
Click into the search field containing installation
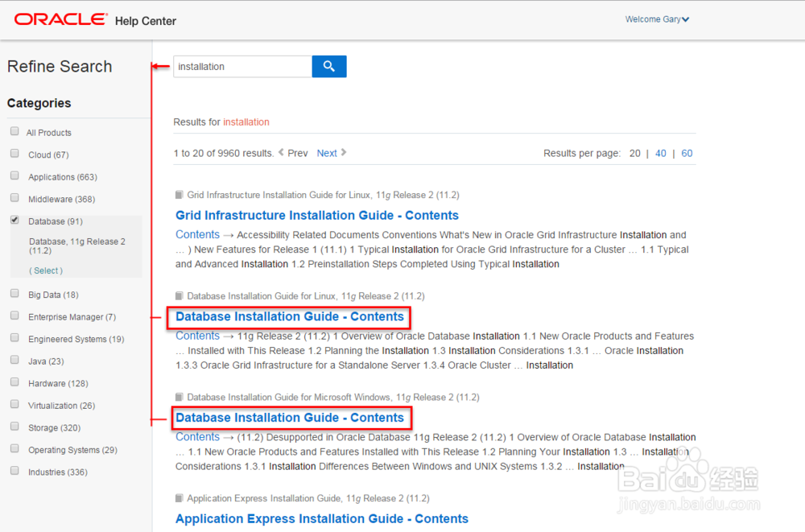pyautogui.click(x=242, y=66)
